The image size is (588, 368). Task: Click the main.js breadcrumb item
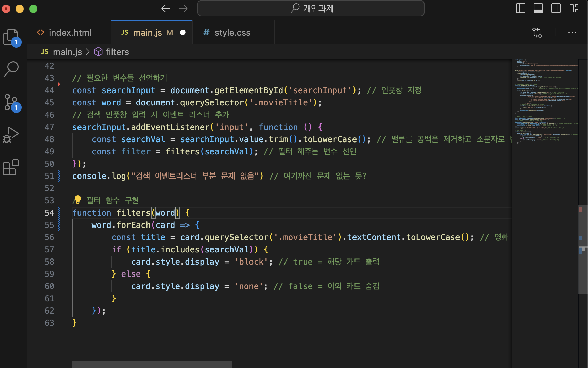(67, 52)
